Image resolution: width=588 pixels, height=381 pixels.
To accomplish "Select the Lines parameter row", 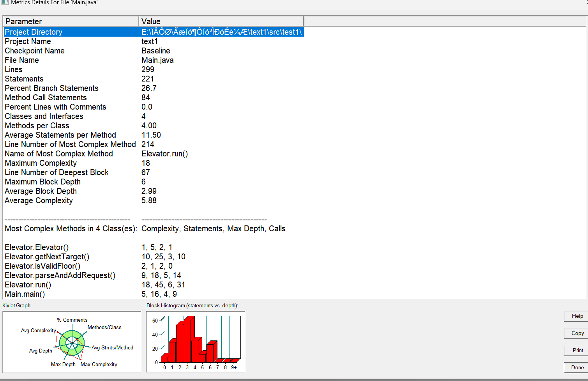I will click(x=154, y=69).
